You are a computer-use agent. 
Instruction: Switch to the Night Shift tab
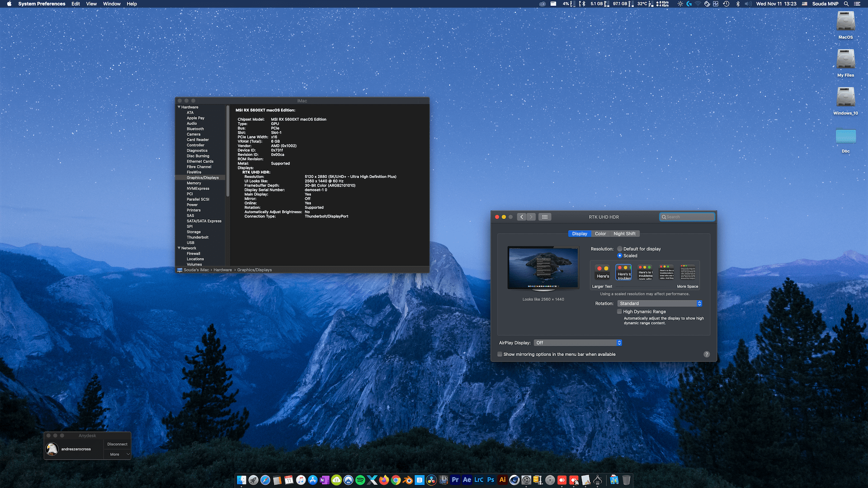624,234
